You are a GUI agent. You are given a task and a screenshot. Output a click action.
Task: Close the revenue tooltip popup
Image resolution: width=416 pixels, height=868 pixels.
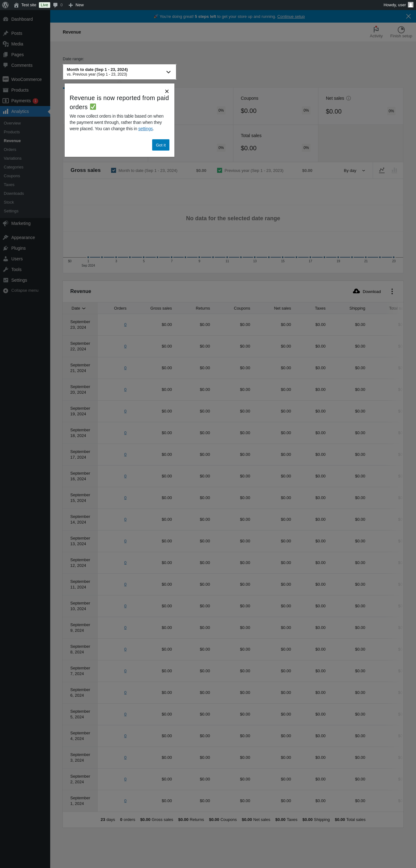tap(167, 91)
